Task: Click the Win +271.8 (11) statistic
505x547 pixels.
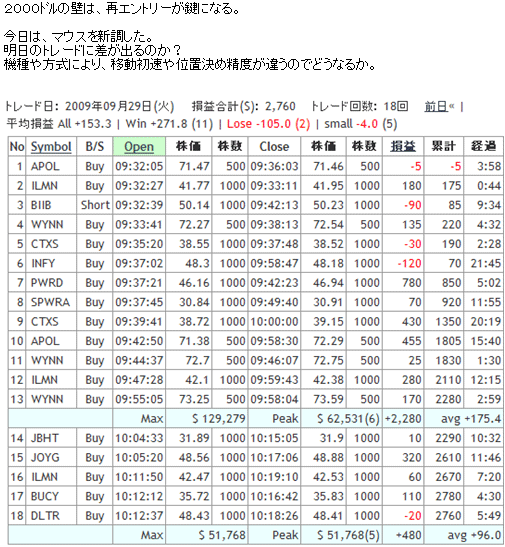Action: pyautogui.click(x=169, y=124)
